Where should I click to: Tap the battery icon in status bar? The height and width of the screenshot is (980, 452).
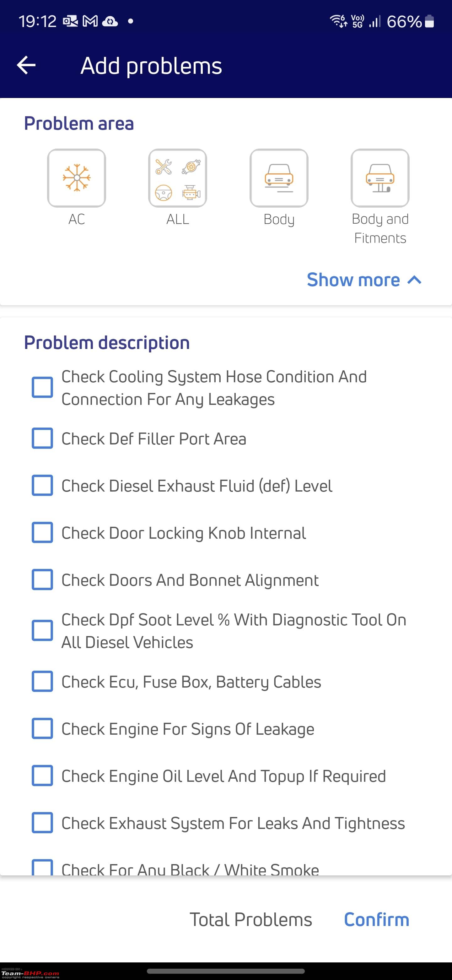(429, 21)
